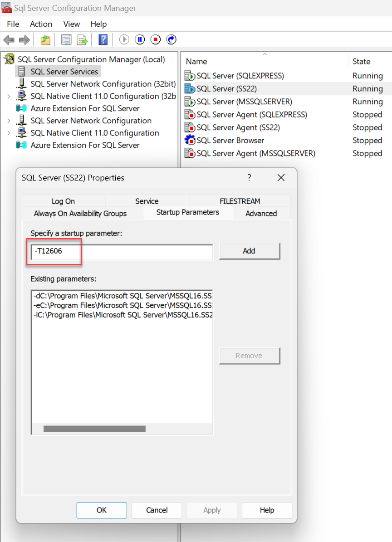Click the dialog's question mark help button
Viewport: 392px width, 542px height.
coord(249,178)
